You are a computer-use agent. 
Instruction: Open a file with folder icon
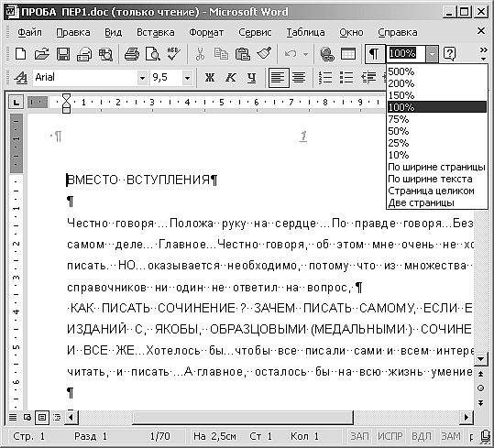(x=42, y=54)
